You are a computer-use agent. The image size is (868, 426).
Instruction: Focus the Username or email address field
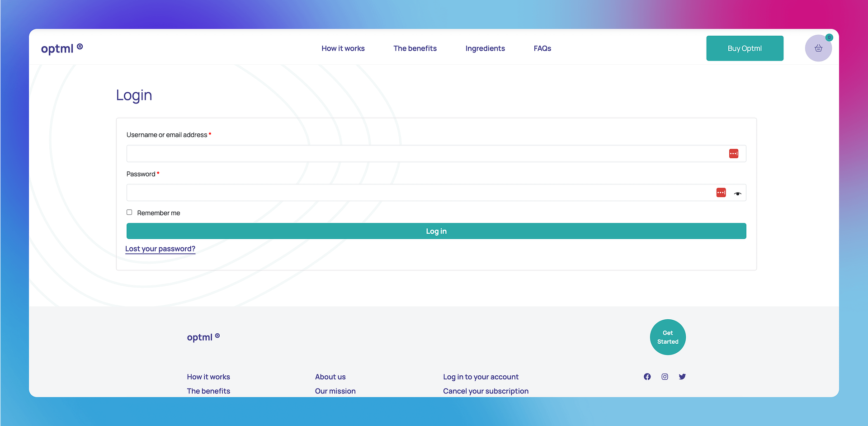[x=436, y=154]
